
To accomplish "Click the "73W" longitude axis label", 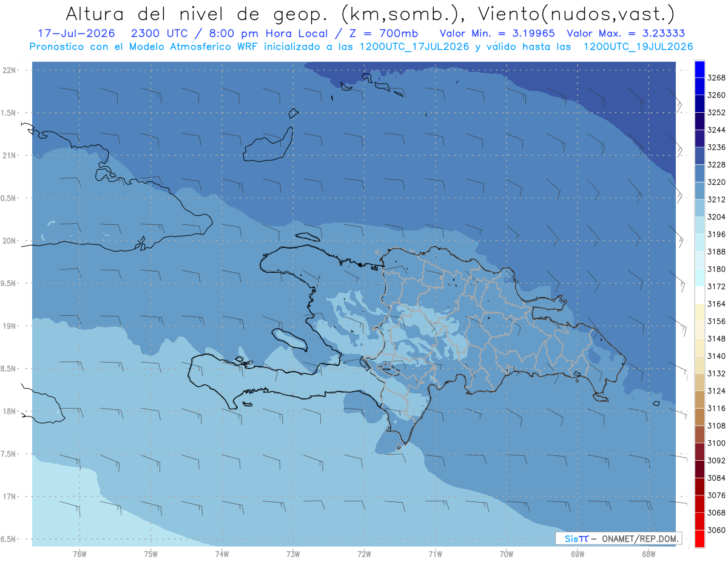I will (x=293, y=554).
